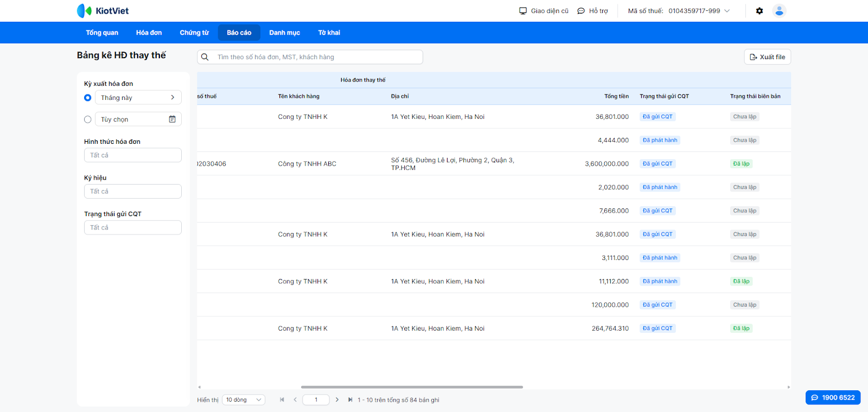Go to the next page arrow
Screen dimensions: 868x412
coord(337,400)
